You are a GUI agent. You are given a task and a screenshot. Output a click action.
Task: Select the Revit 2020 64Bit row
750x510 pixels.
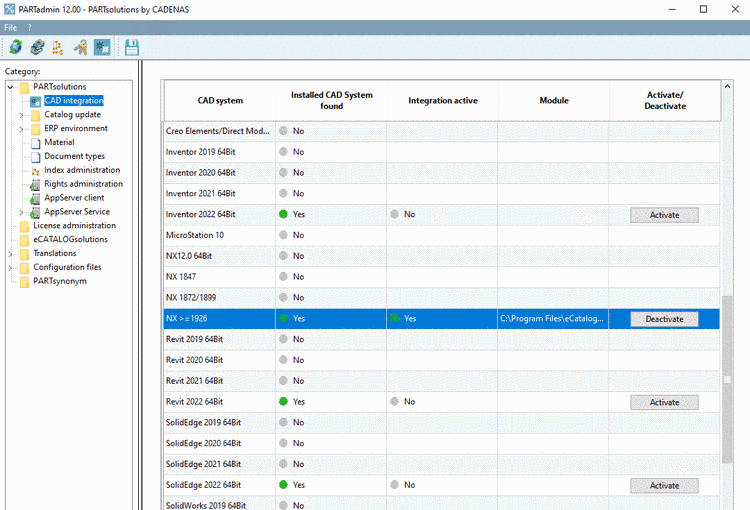coord(441,360)
